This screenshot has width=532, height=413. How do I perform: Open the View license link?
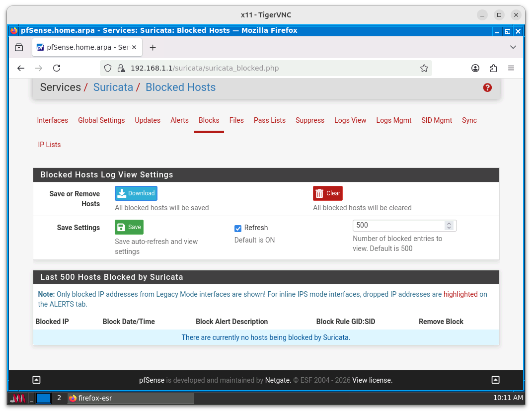(x=372, y=380)
